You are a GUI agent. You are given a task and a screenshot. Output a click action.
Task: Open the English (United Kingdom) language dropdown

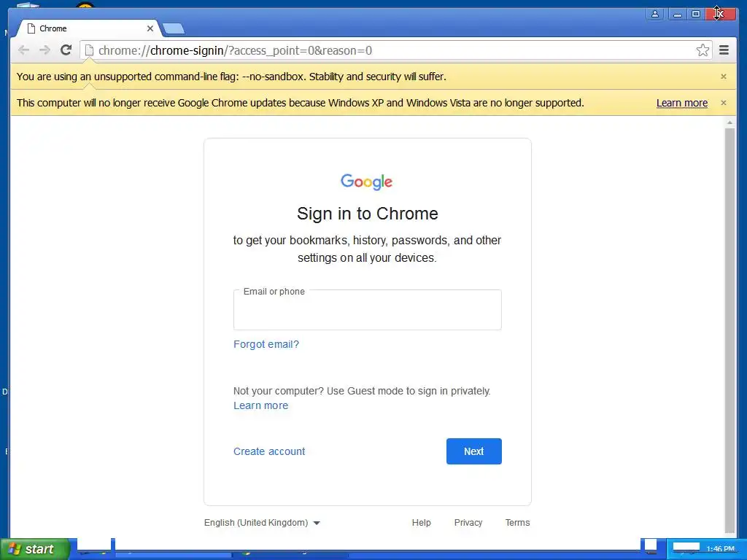click(x=262, y=523)
